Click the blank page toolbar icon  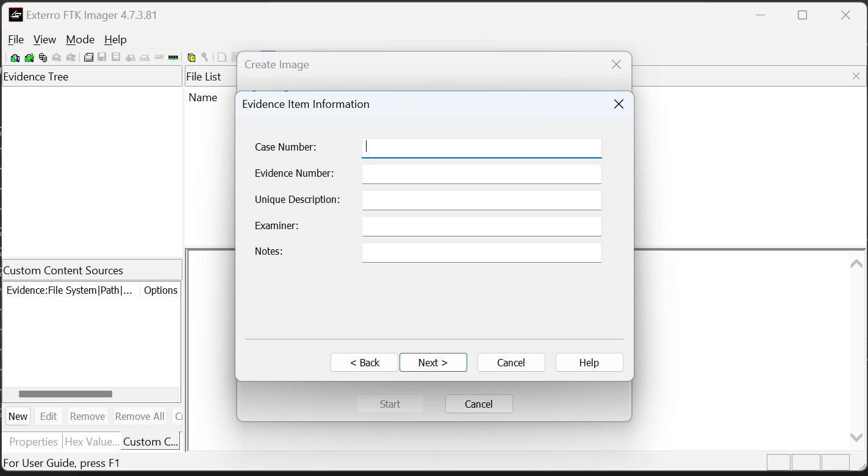222,57
